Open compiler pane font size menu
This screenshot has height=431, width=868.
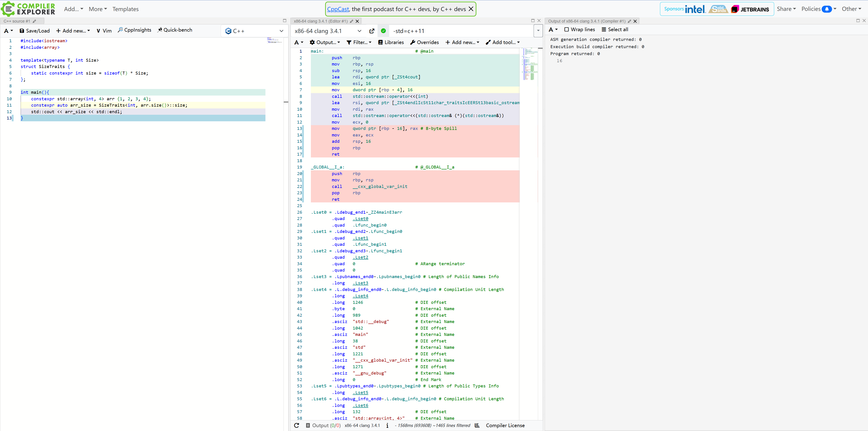[299, 42]
